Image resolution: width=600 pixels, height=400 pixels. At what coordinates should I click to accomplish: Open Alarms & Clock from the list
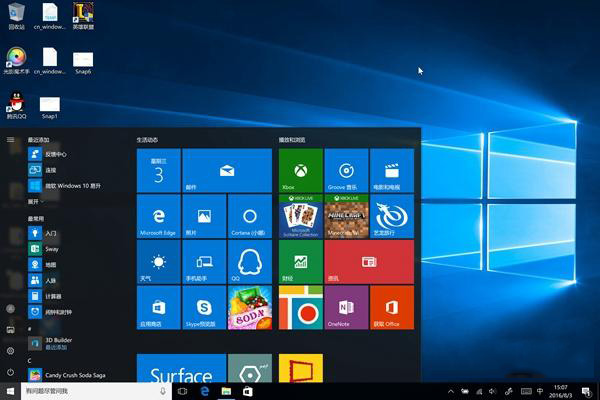(77, 312)
